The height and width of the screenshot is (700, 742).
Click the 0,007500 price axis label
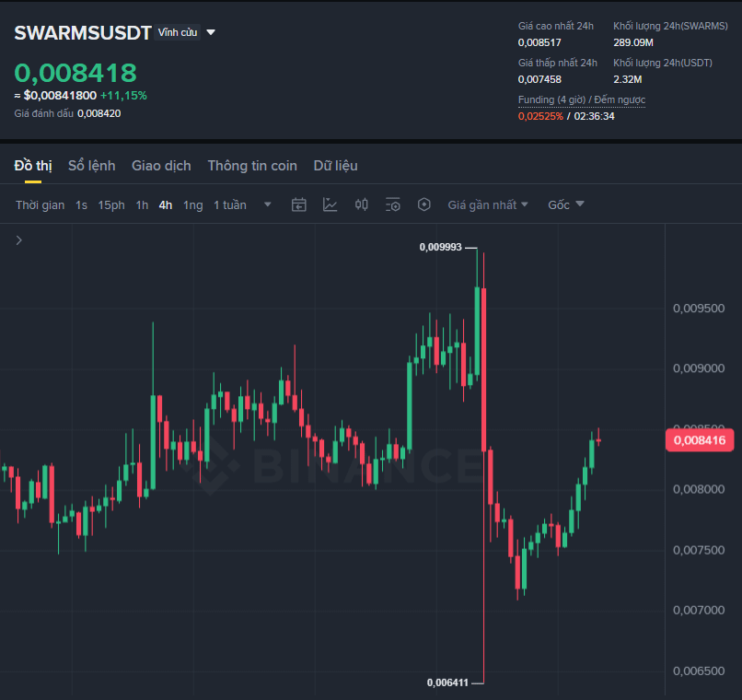pyautogui.click(x=699, y=550)
